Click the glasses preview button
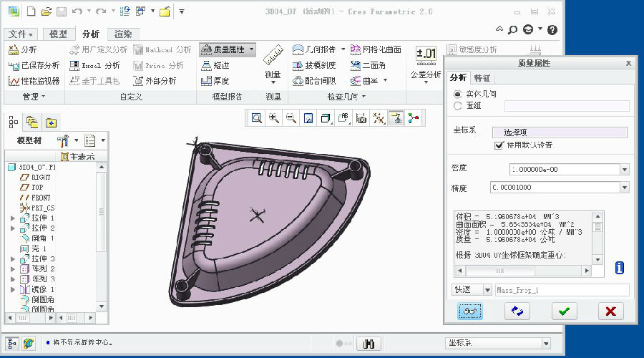 coord(470,311)
